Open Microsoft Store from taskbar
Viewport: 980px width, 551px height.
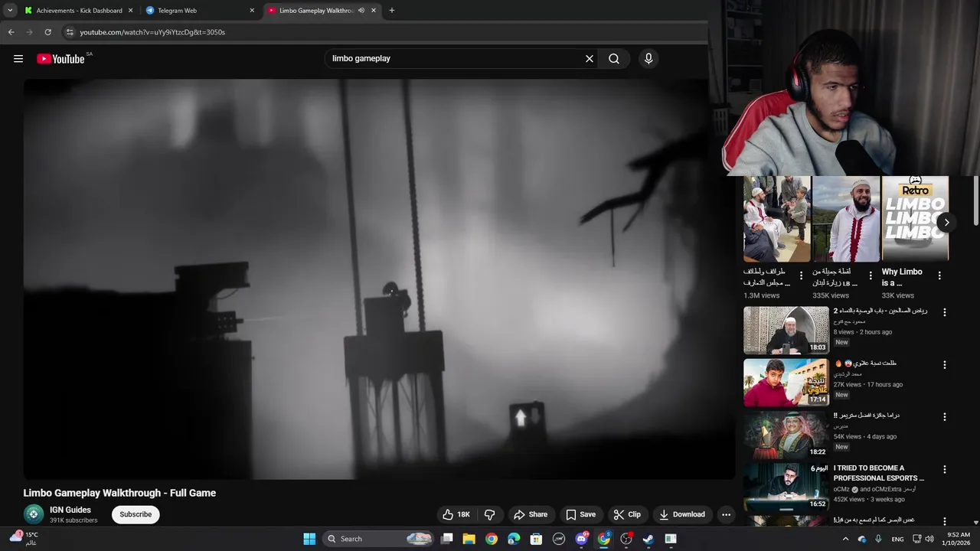tap(537, 539)
